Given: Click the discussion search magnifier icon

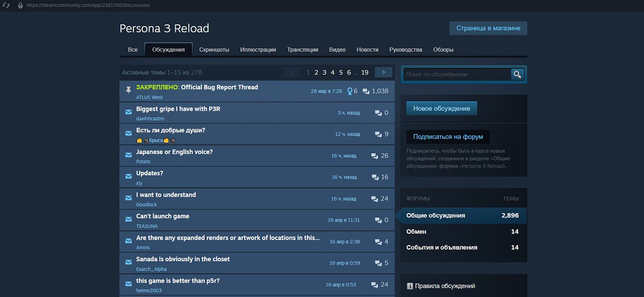Looking at the screenshot, I should coord(517,74).
